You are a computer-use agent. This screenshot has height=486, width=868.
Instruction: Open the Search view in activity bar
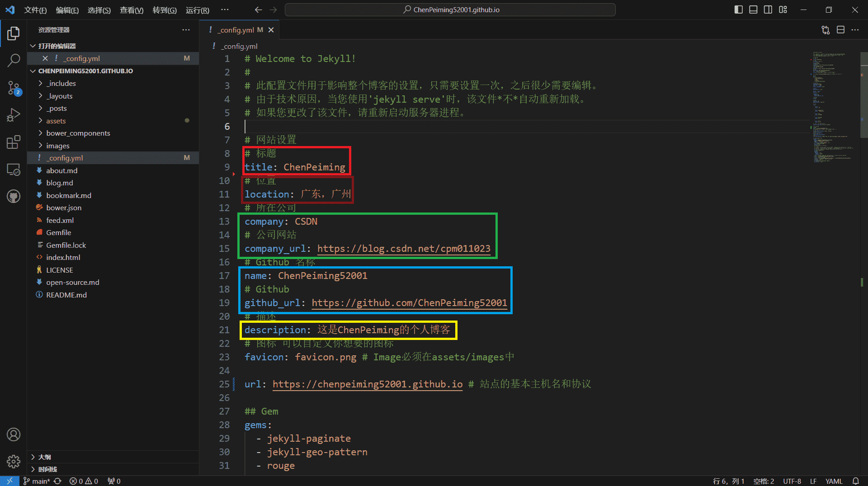click(14, 61)
